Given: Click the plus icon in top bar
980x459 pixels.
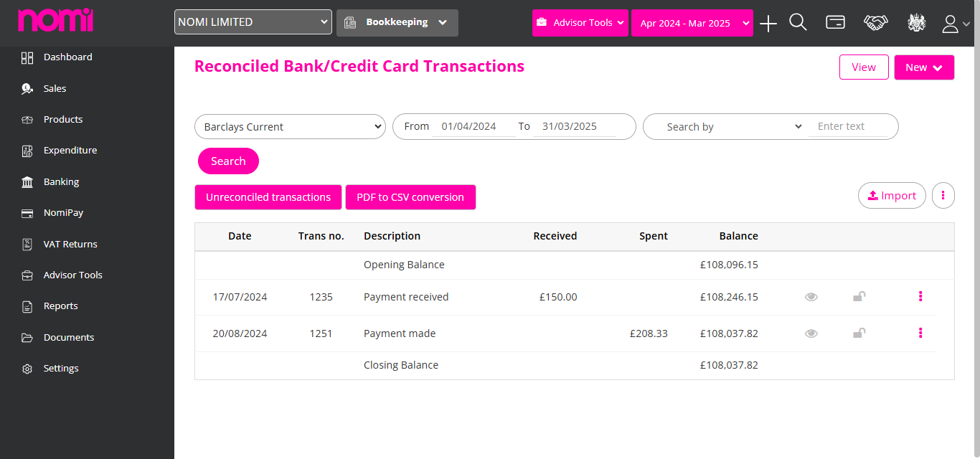Looking at the screenshot, I should pos(768,24).
